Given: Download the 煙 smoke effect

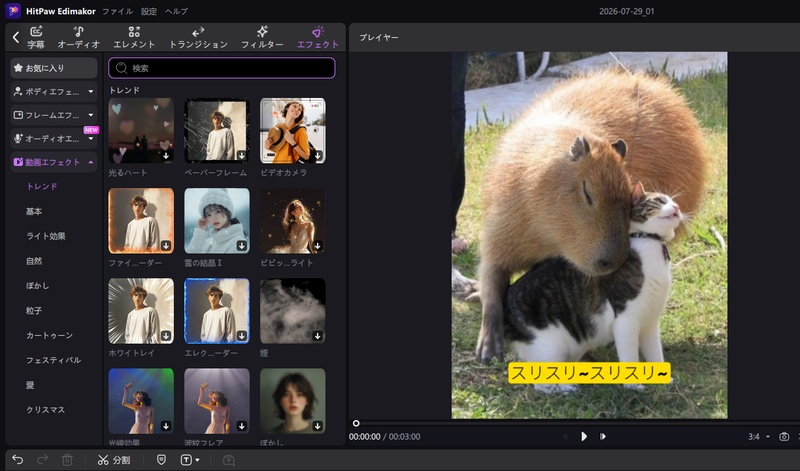Looking at the screenshot, I should (x=317, y=336).
